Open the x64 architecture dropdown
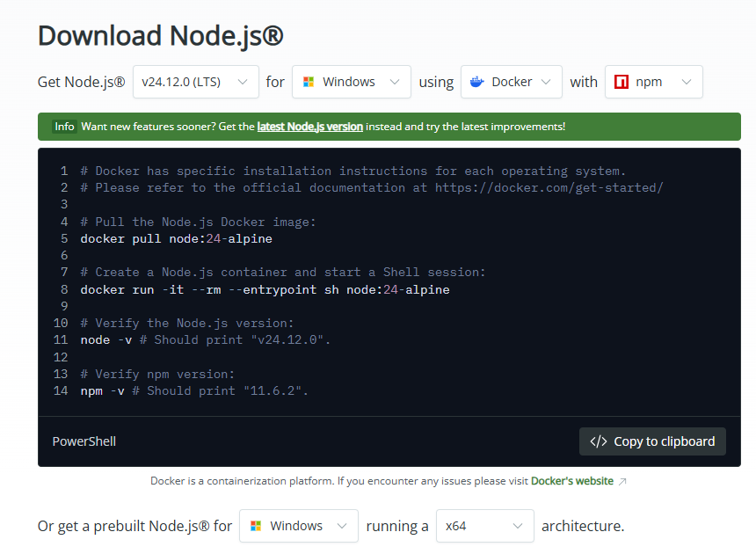756x554 pixels. pyautogui.click(x=484, y=526)
